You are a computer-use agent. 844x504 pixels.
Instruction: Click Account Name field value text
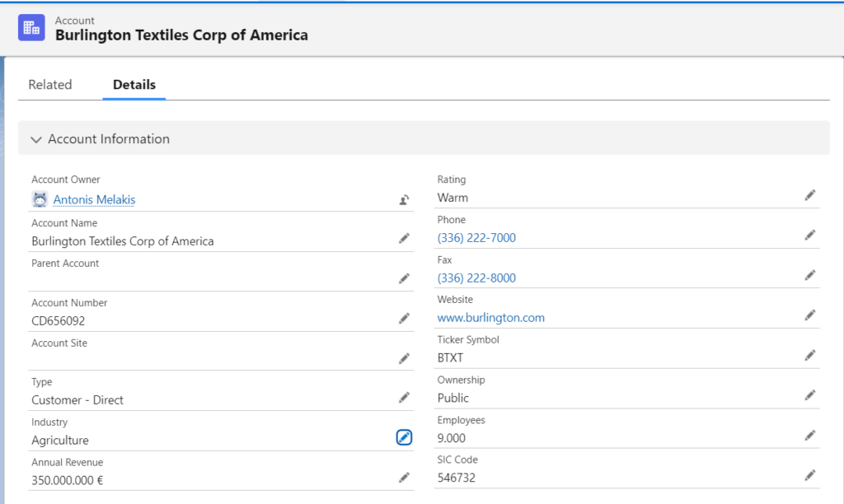click(123, 241)
